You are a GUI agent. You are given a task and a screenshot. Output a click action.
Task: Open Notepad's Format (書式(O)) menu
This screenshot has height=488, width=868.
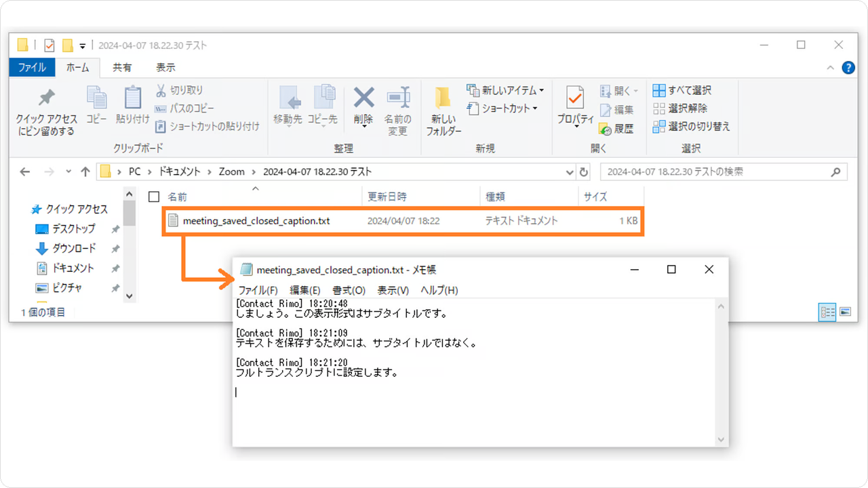(349, 290)
